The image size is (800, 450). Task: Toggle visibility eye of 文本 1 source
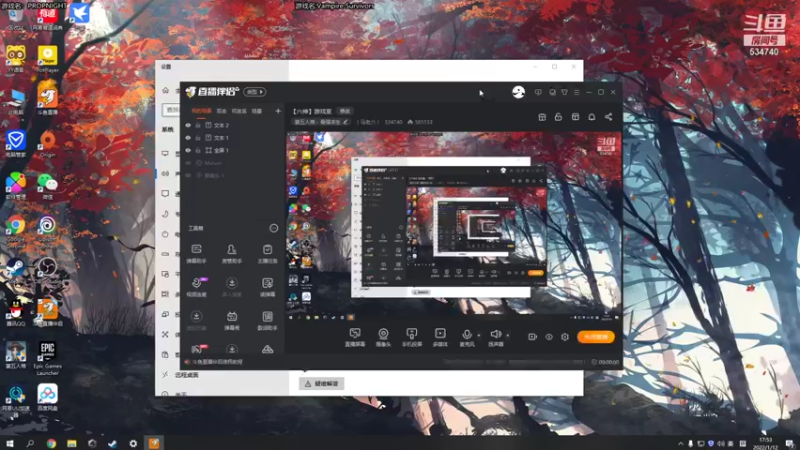point(188,138)
